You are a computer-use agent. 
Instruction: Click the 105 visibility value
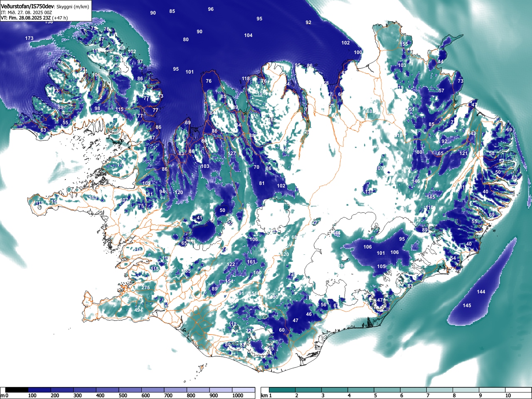381,266
